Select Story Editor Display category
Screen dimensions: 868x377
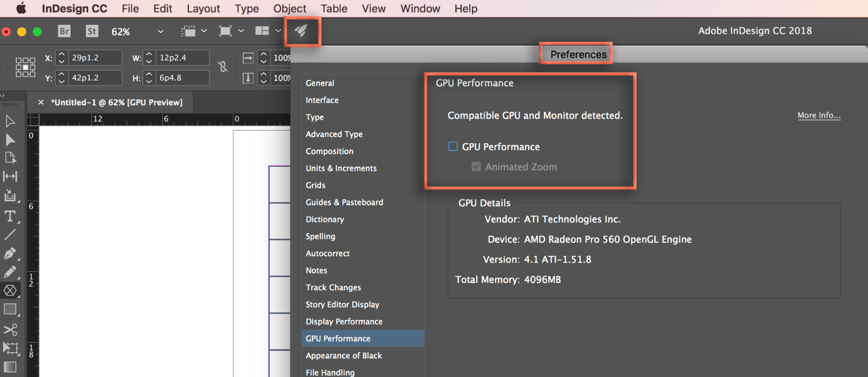342,305
